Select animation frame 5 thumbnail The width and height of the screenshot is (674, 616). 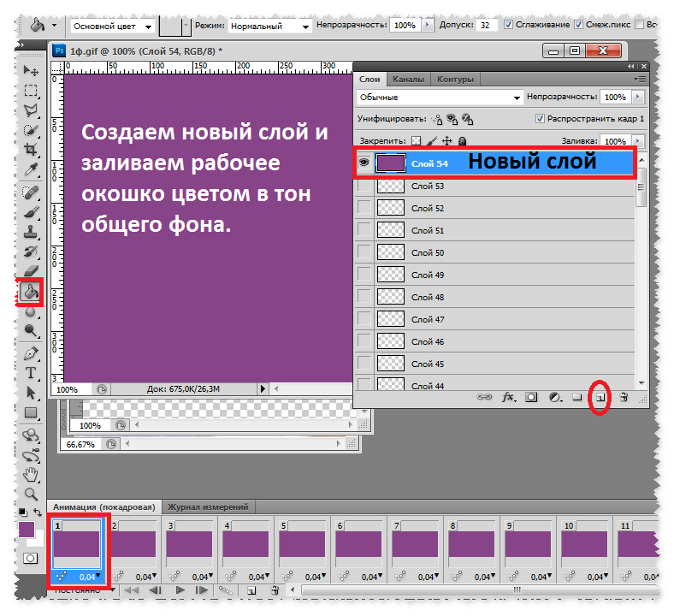[302, 542]
